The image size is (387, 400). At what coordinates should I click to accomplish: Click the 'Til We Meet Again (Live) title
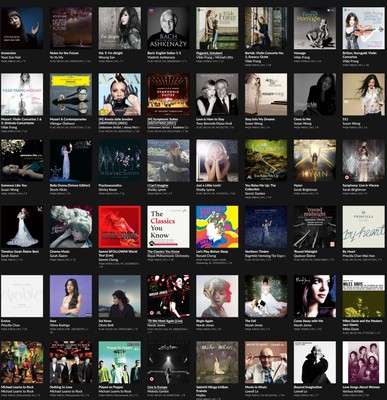coord(165,321)
